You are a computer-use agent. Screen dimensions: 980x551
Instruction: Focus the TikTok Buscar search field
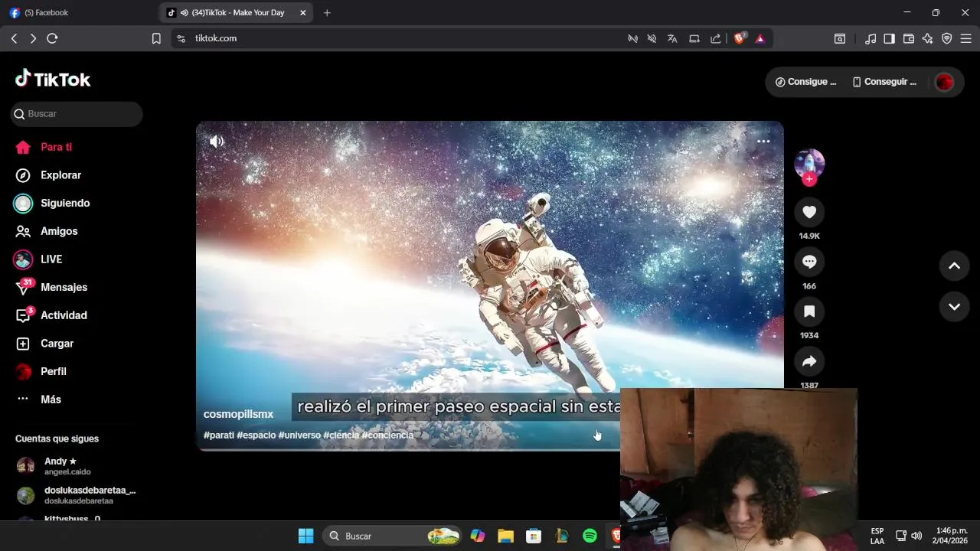(77, 114)
